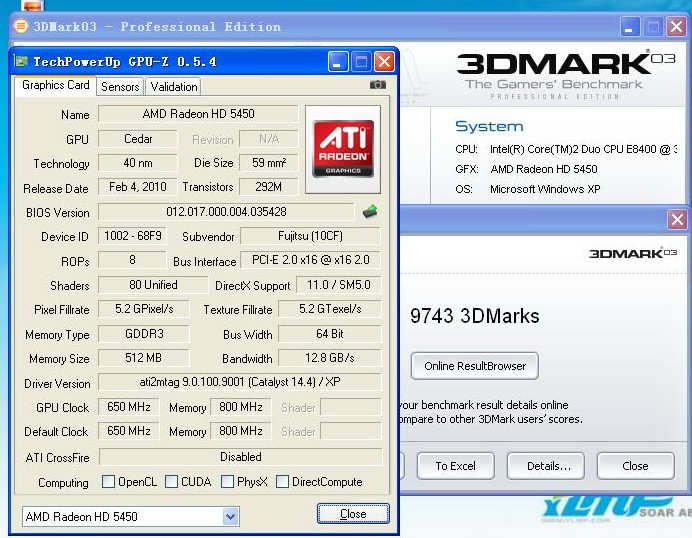Click DirectX Support value 11.0 / SM5.0
692x538 pixels.
pyautogui.click(x=338, y=285)
